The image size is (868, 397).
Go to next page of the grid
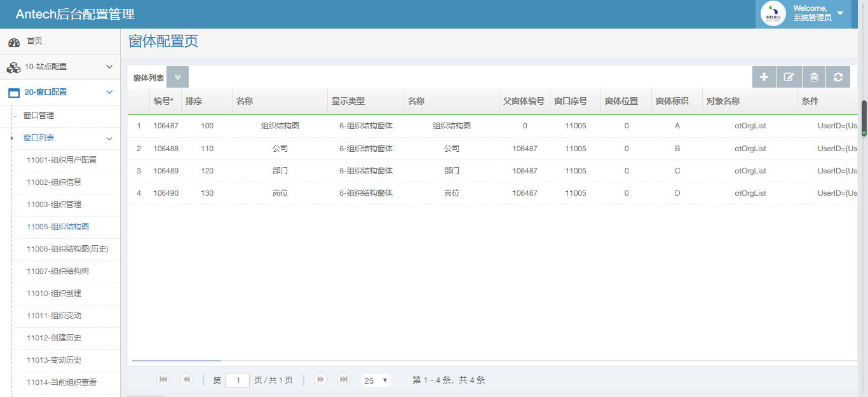coord(321,379)
